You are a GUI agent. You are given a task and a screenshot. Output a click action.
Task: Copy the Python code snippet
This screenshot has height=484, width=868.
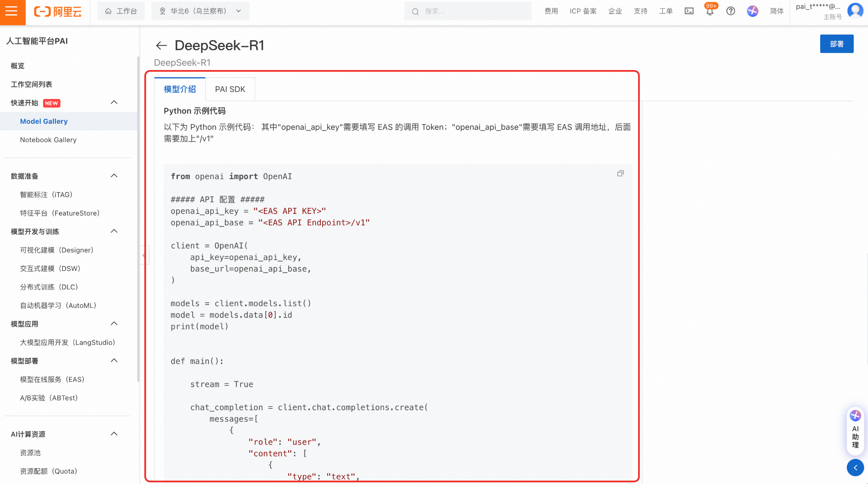click(620, 173)
